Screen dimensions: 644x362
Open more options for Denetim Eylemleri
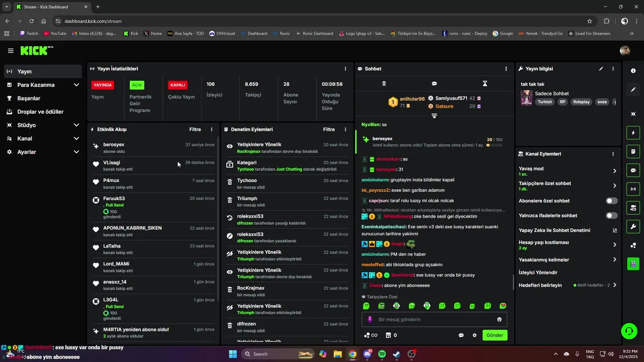[345, 129]
